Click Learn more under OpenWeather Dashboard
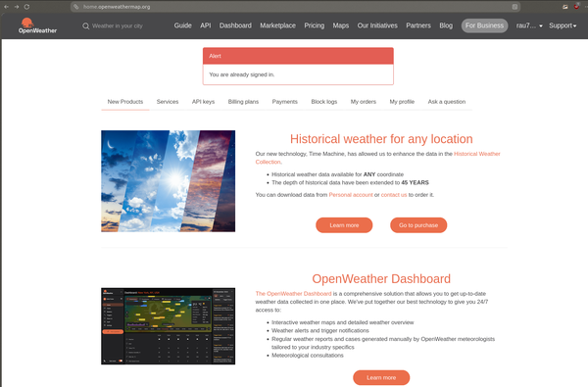This screenshot has height=387, width=588. tap(381, 377)
